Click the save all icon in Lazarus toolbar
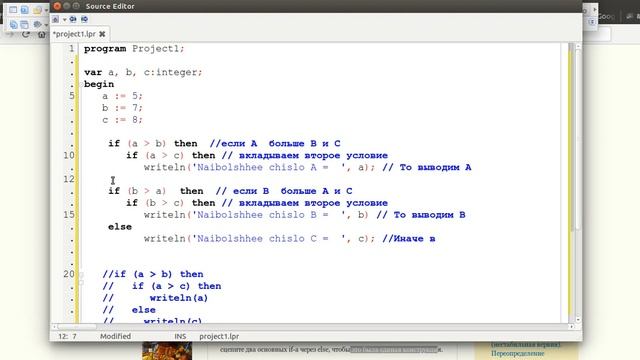The image size is (640, 360). coord(13,24)
